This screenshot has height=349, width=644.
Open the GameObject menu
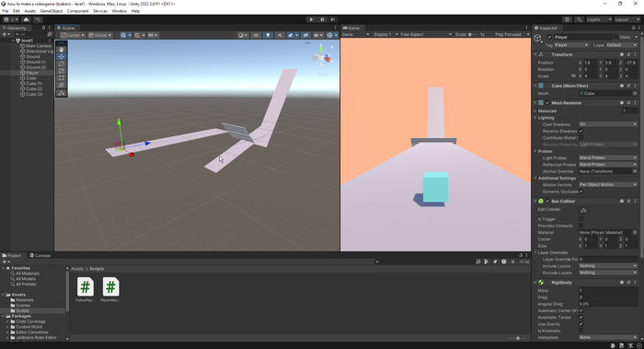click(52, 11)
